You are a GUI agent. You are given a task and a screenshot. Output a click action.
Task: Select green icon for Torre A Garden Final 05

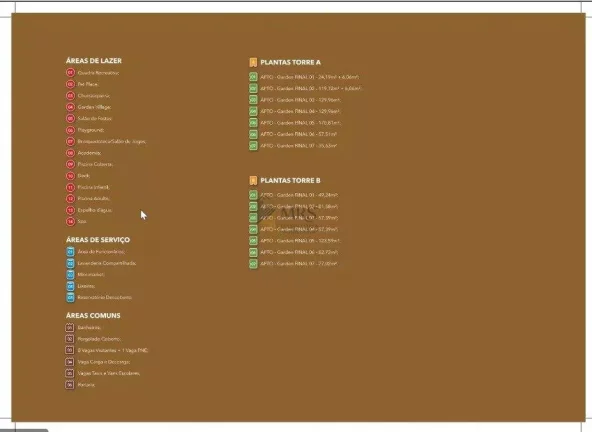click(x=253, y=123)
